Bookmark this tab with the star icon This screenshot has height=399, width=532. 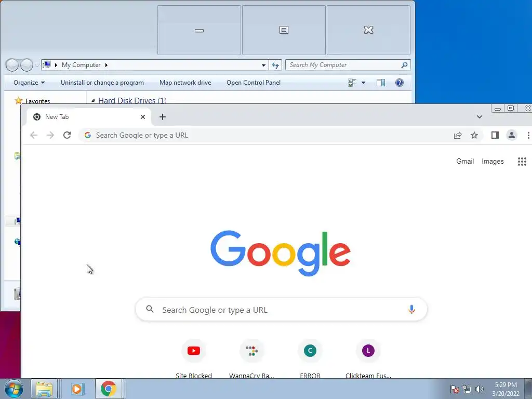[474, 135]
